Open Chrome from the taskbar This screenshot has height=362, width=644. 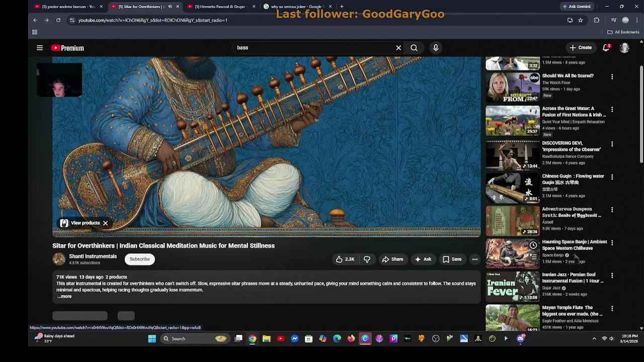pos(253,339)
